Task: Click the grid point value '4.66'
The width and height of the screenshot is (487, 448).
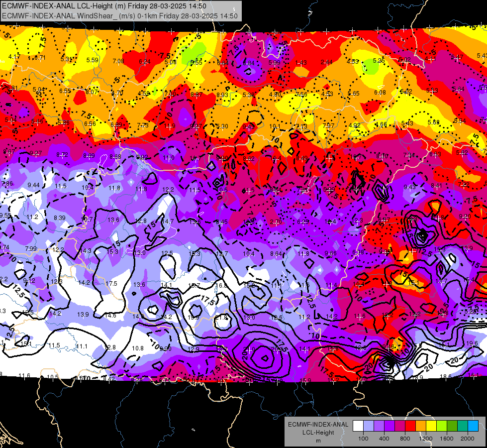Action: click(x=381, y=124)
